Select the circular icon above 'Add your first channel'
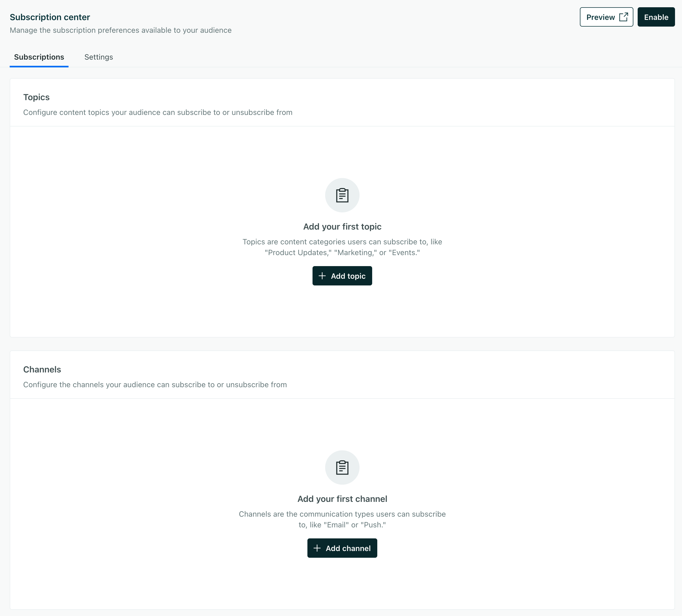 coord(342,467)
